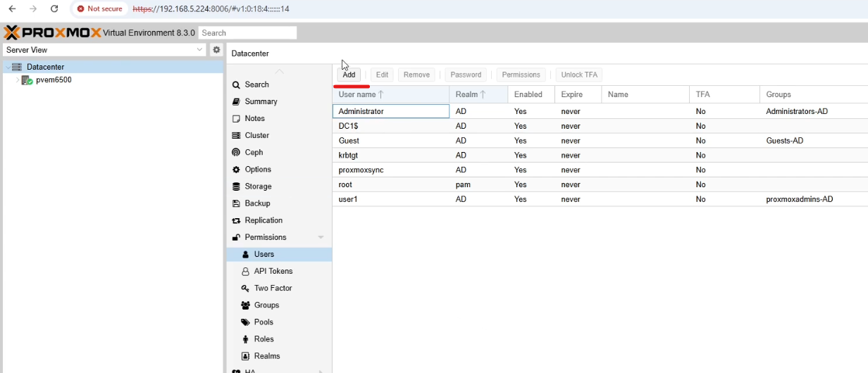Open the Server View dropdown

pos(200,50)
